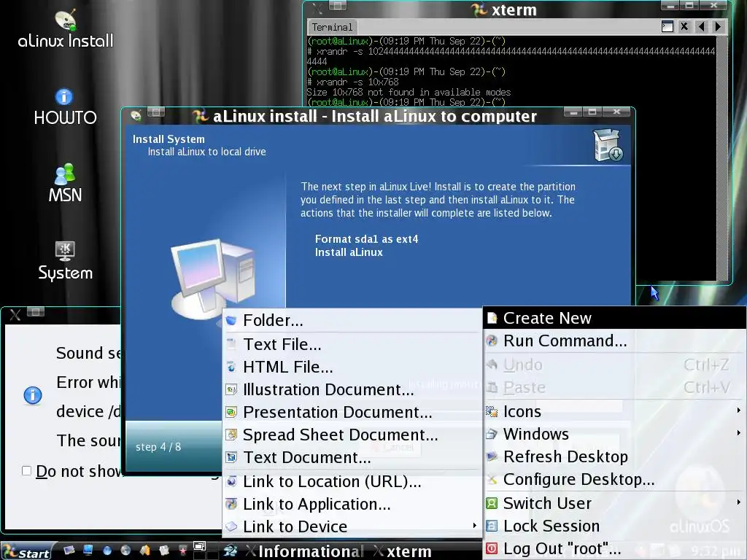Image resolution: width=747 pixels, height=560 pixels.
Task: Choose Link to Location (URL)...
Action: [352, 481]
